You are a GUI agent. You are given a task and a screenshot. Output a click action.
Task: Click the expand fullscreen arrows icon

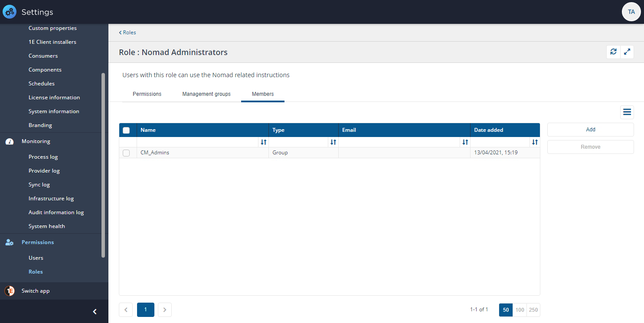pos(627,52)
